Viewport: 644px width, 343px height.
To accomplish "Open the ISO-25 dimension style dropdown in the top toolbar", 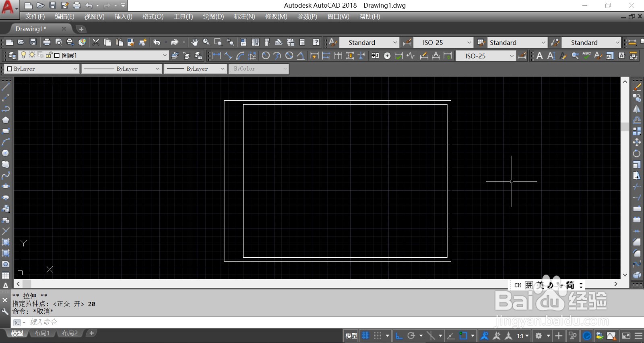I will coord(443,42).
